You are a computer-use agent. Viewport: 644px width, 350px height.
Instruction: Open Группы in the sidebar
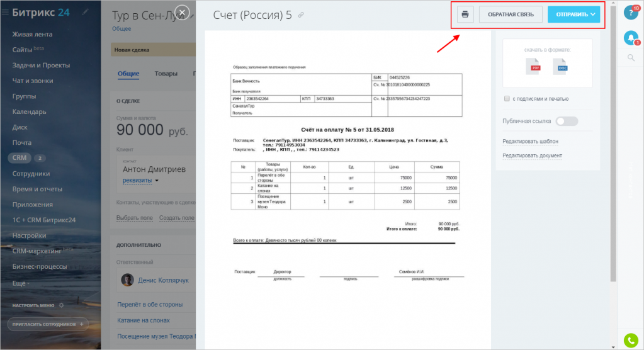24,96
